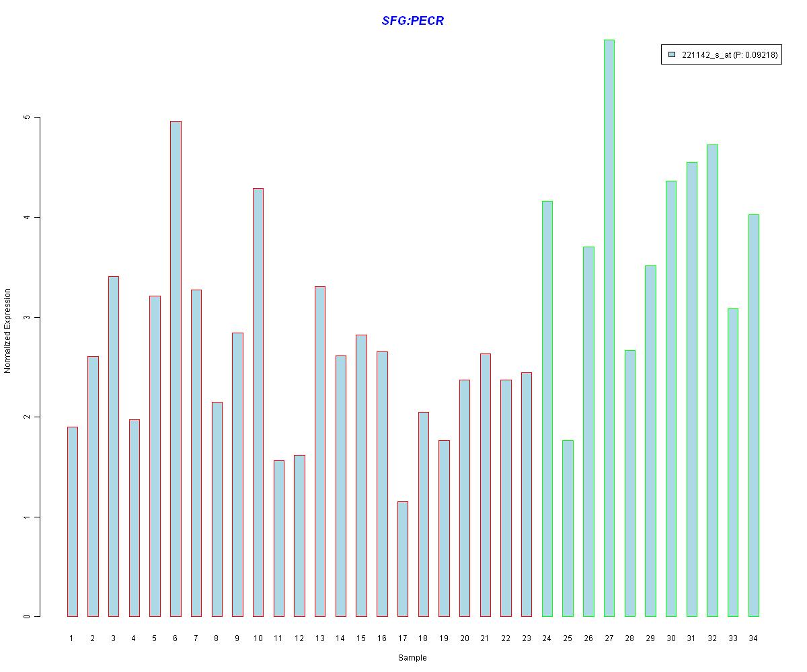Click the bar for sample 13
807x672 pixels.
tap(320, 451)
